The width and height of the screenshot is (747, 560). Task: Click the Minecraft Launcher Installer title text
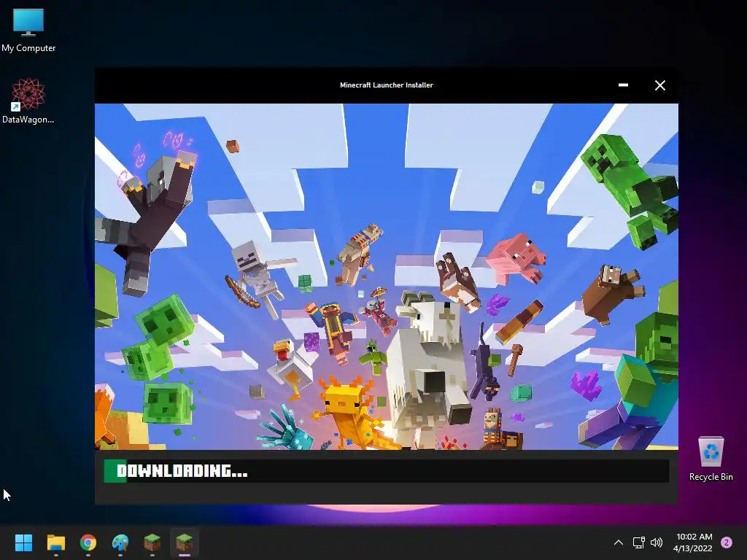coord(387,85)
